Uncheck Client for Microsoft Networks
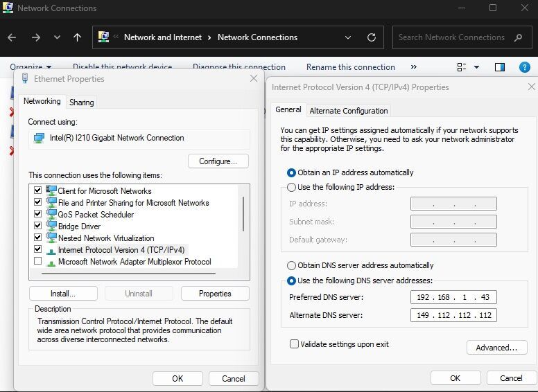 [x=37, y=190]
